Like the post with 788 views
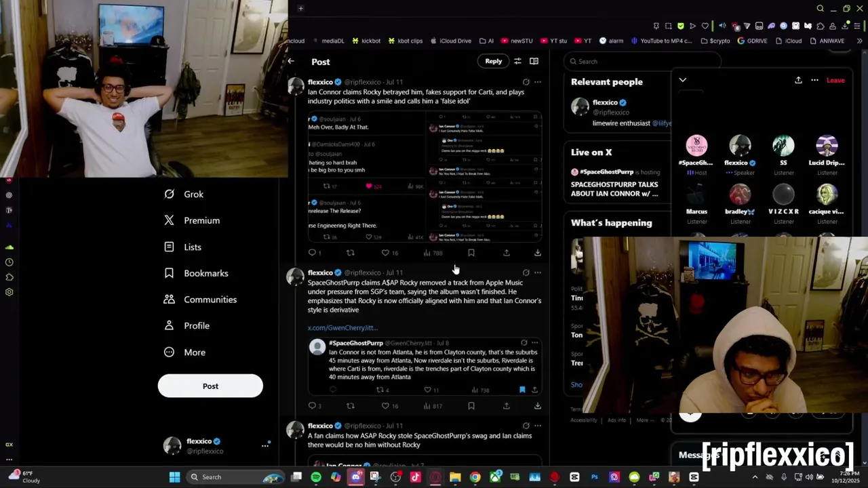Screen dimensions: 868x488 coord(389,253)
